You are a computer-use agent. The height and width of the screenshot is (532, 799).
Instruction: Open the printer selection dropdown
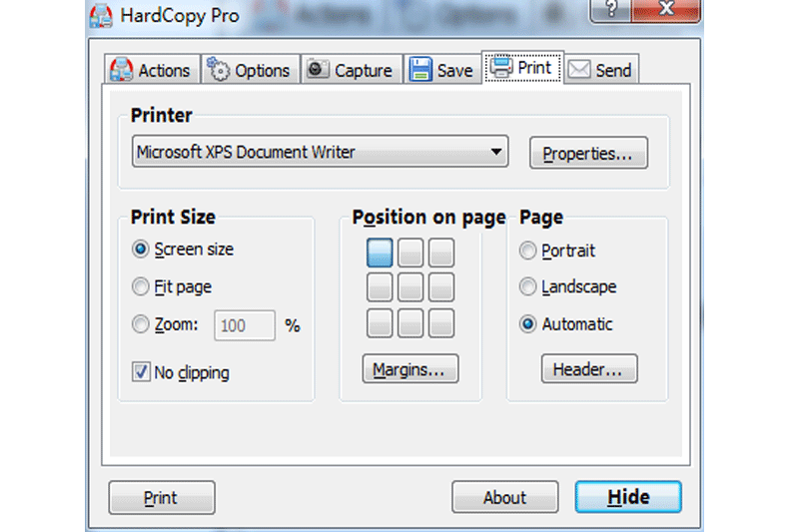coord(320,151)
